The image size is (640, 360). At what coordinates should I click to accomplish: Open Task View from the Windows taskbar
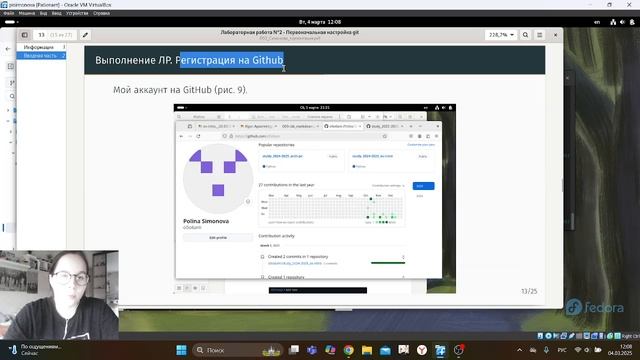click(293, 350)
